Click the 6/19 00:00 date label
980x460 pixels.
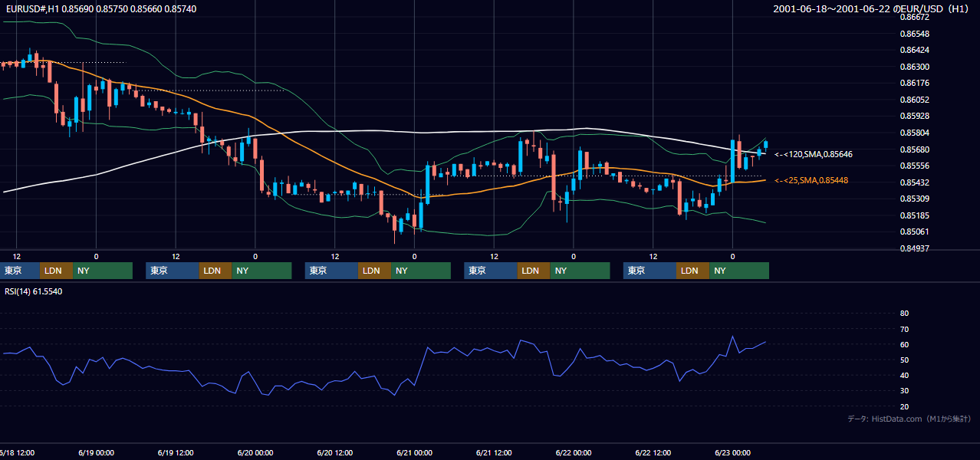[96, 452]
